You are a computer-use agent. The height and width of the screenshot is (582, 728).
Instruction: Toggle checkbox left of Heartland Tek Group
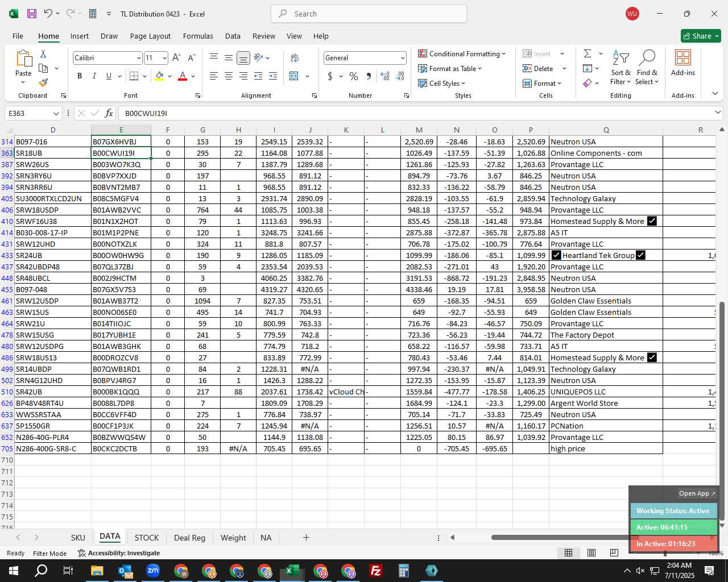tap(556, 255)
